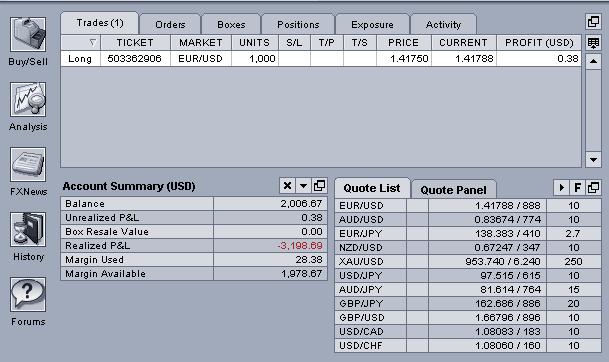609x362 pixels.
Task: Switch to the Orders tab
Action: point(170,24)
